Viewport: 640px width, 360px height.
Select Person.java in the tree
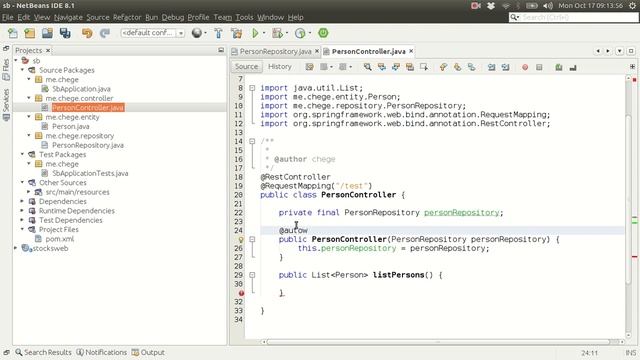pyautogui.click(x=71, y=126)
